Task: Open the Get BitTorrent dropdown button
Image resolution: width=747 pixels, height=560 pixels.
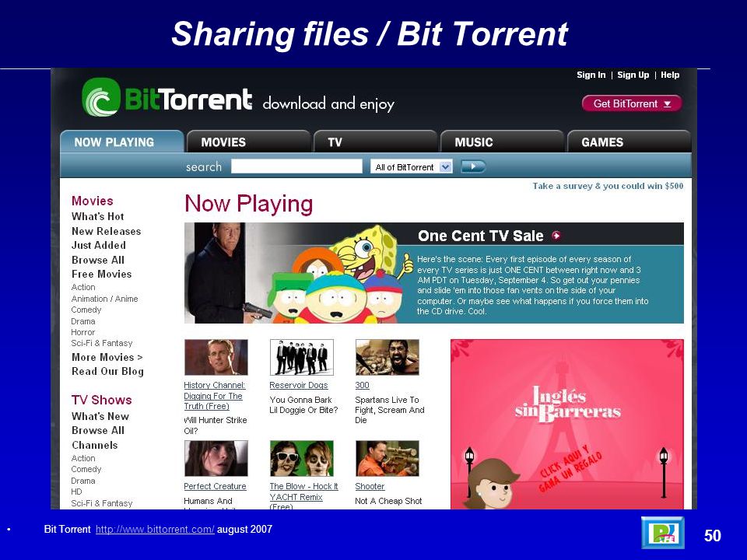Action: pos(632,103)
